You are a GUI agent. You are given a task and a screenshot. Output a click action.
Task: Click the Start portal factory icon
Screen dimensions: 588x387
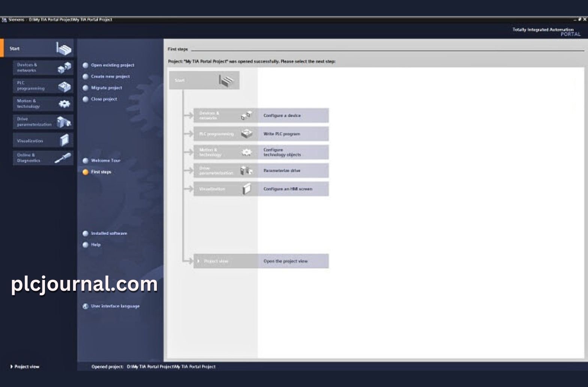(63, 49)
